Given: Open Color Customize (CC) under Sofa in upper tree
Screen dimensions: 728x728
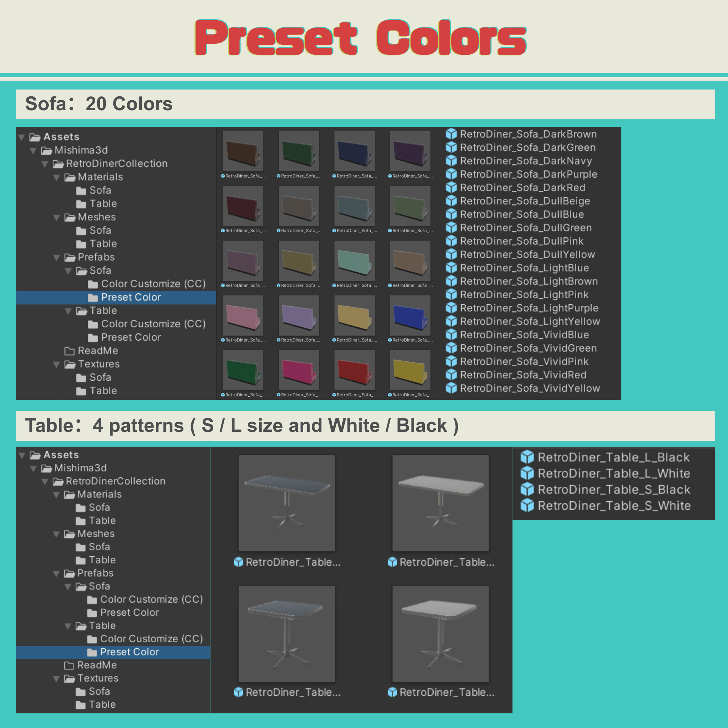Looking at the screenshot, I should 153,284.
